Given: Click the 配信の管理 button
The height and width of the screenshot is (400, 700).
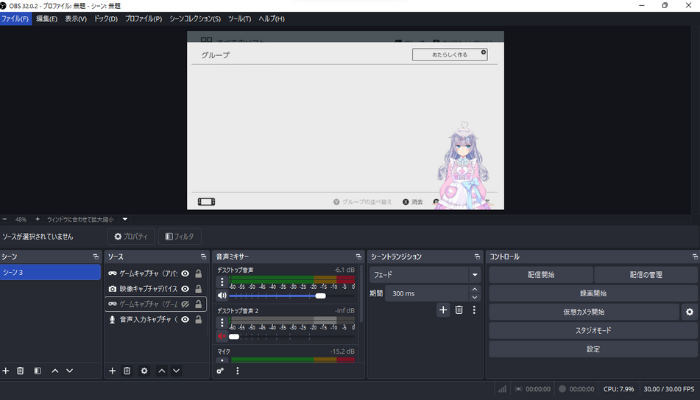Looking at the screenshot, I should click(646, 275).
